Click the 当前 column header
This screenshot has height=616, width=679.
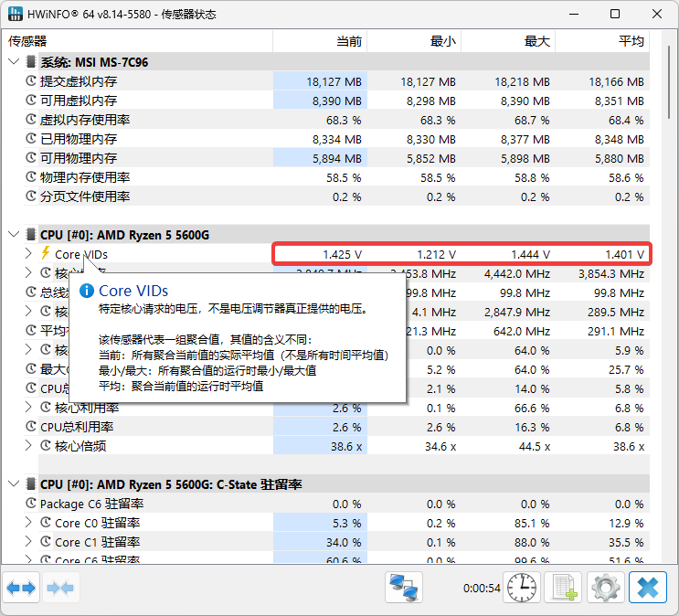(x=320, y=41)
